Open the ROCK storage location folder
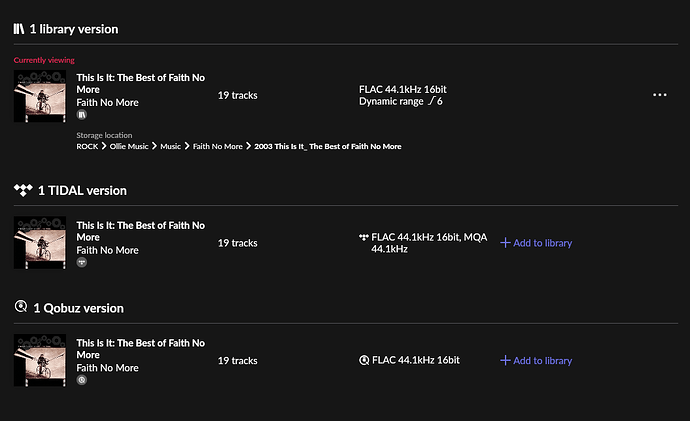 [87, 146]
